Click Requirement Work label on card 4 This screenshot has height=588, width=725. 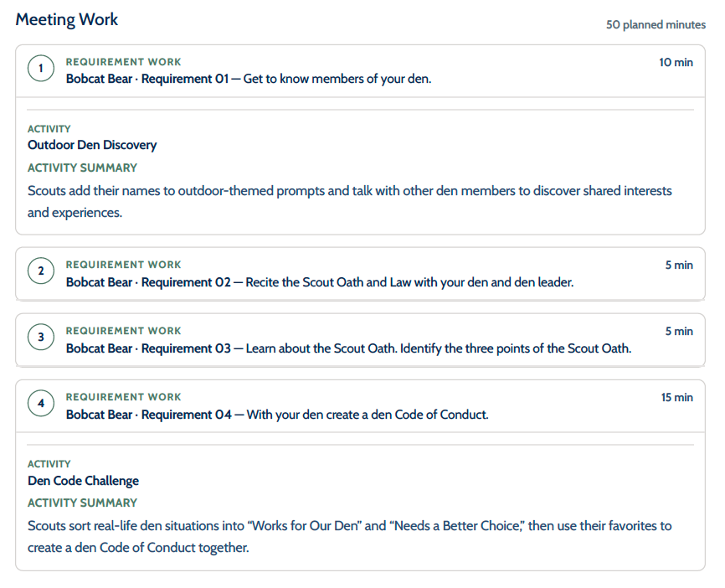point(123,397)
